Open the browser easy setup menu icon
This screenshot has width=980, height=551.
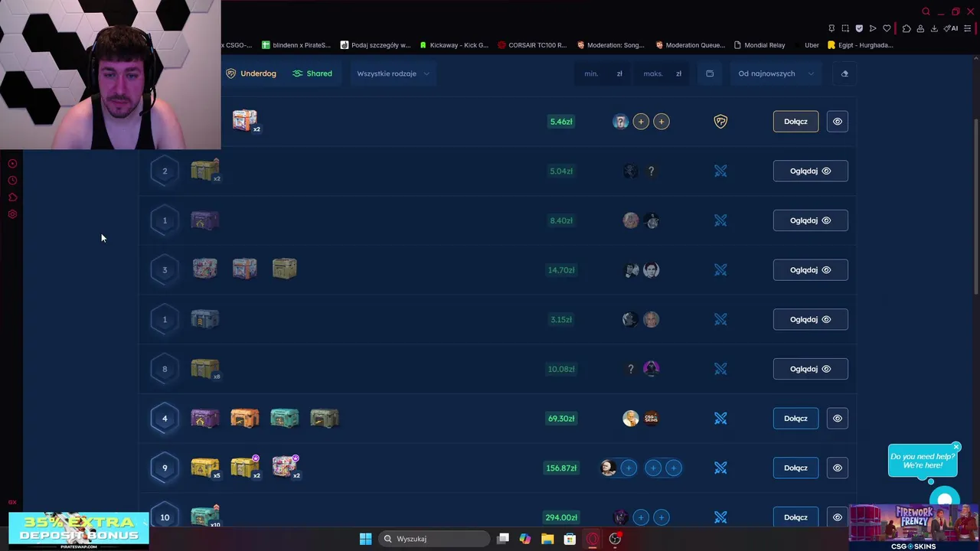tap(968, 28)
